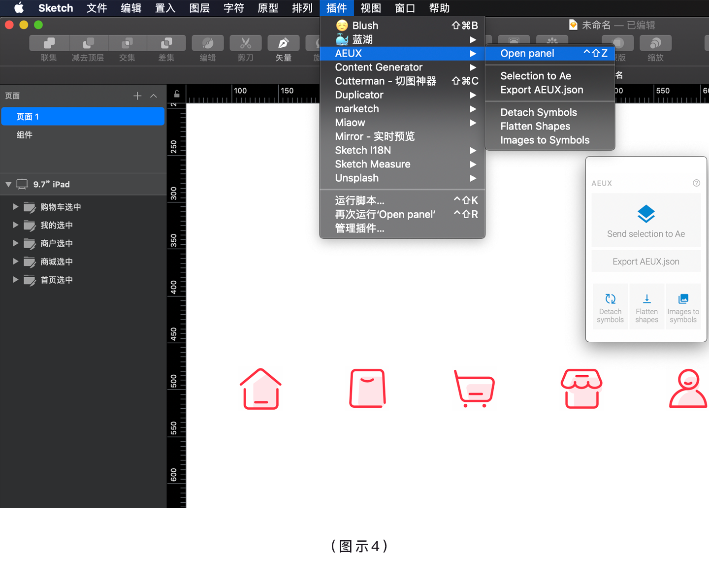Click the Union (联集) toolbar icon
The width and height of the screenshot is (709, 588).
point(49,43)
